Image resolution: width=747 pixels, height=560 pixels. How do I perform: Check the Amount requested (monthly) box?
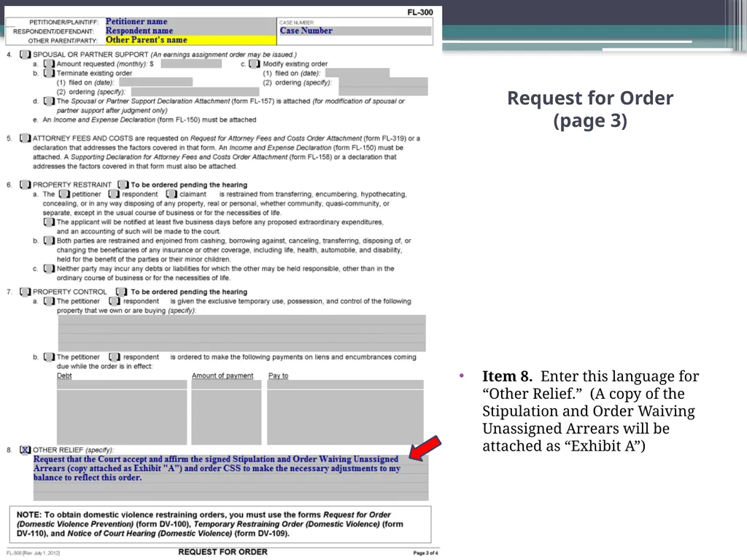tap(49, 64)
